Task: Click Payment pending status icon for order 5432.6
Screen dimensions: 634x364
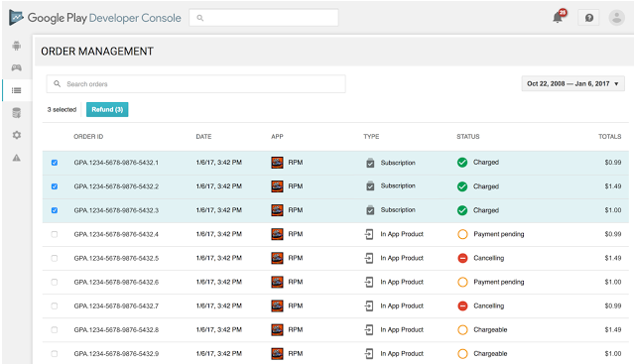Action: [462, 282]
